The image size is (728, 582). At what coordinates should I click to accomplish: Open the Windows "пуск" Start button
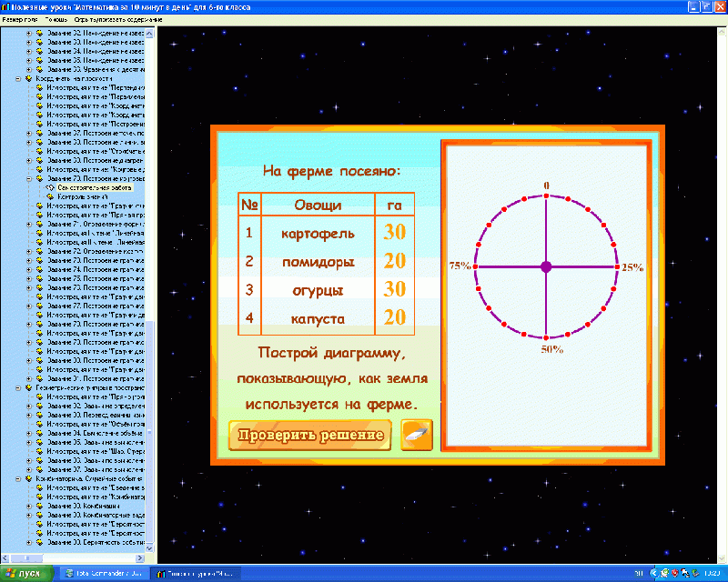click(23, 574)
